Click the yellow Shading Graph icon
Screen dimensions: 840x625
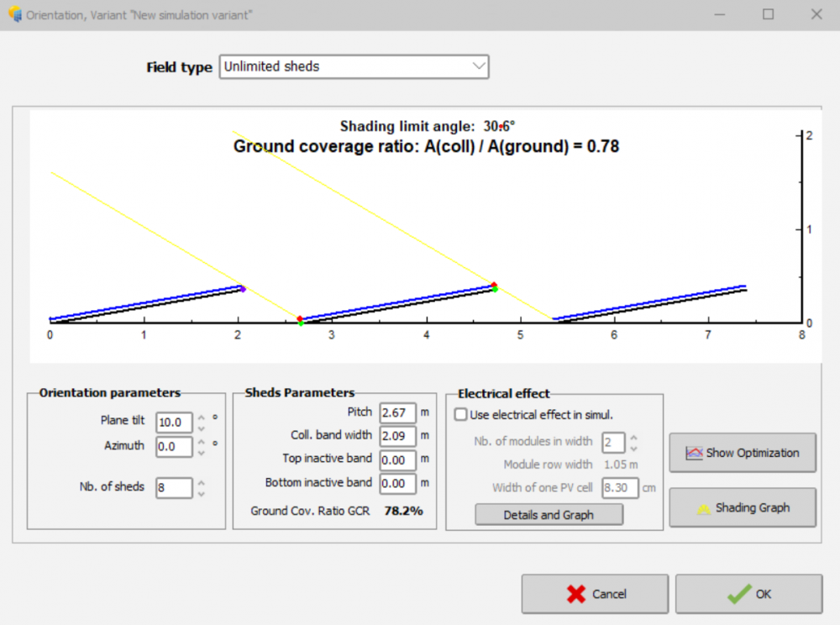point(703,508)
